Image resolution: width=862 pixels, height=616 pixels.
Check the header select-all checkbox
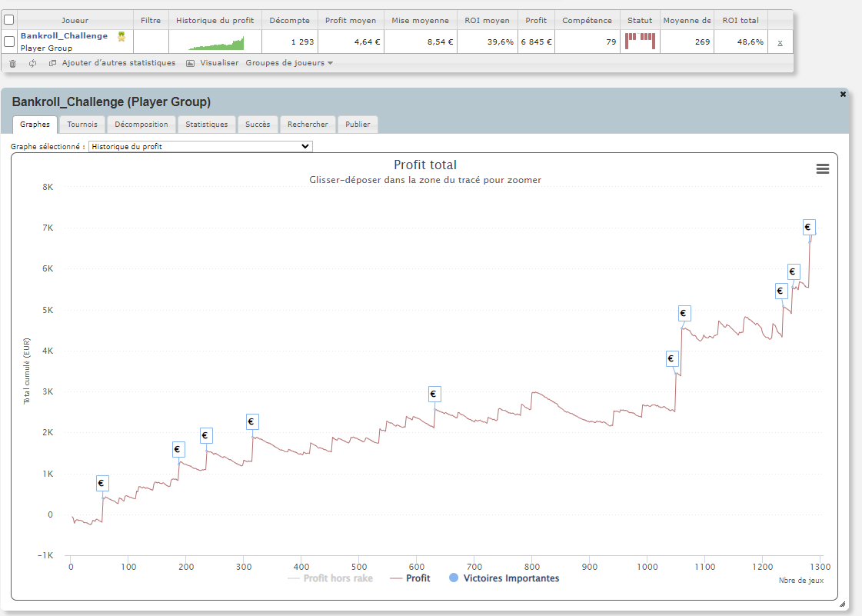point(8,20)
